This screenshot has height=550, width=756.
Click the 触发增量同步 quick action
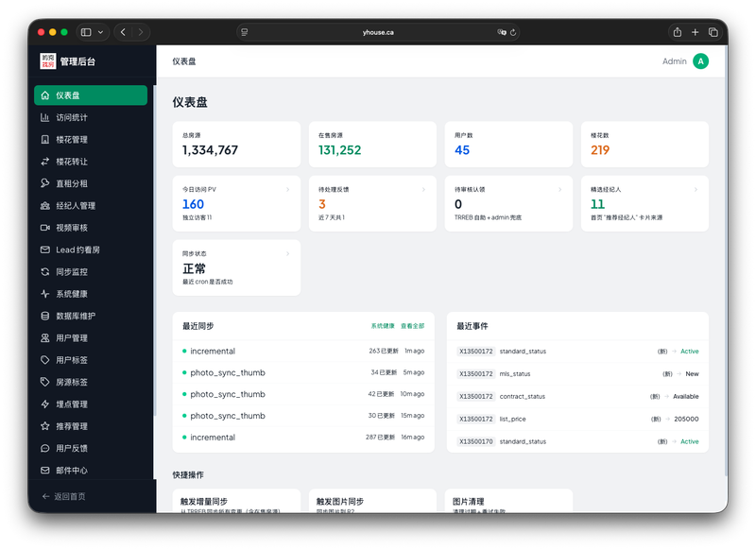click(x=236, y=501)
